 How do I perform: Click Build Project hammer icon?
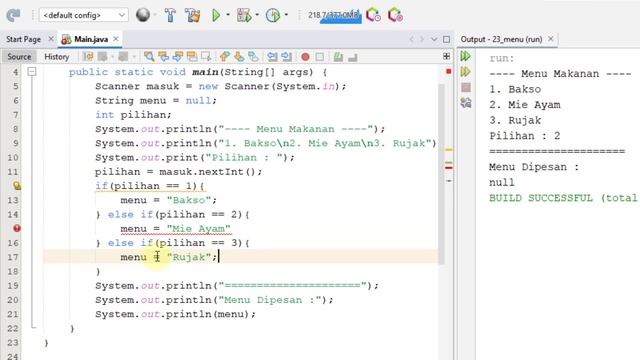click(170, 15)
